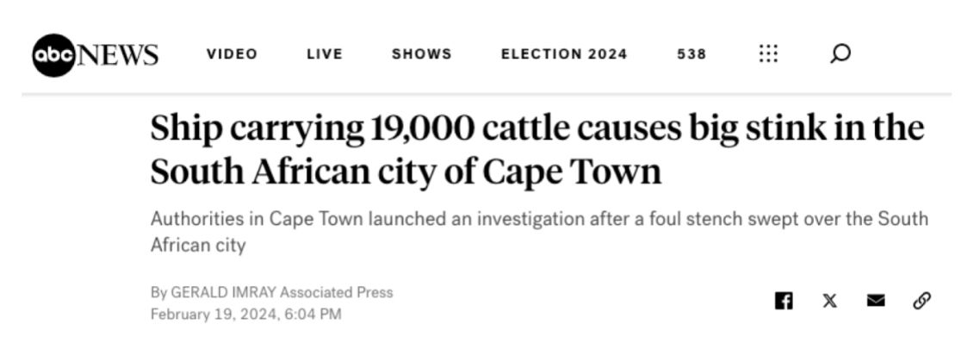Viewport: 980px width, 362px height.
Task: Open the LIVE navigation item
Action: [325, 54]
